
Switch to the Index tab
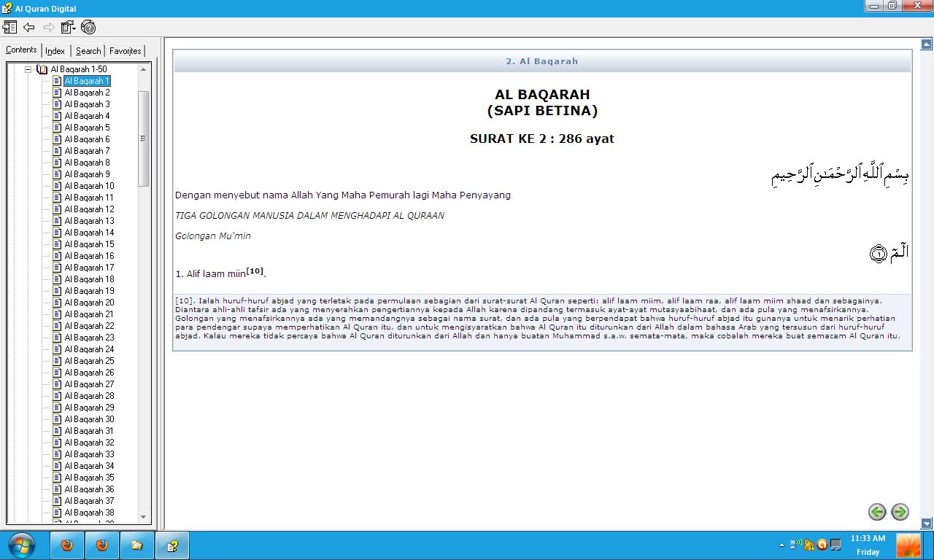point(55,51)
